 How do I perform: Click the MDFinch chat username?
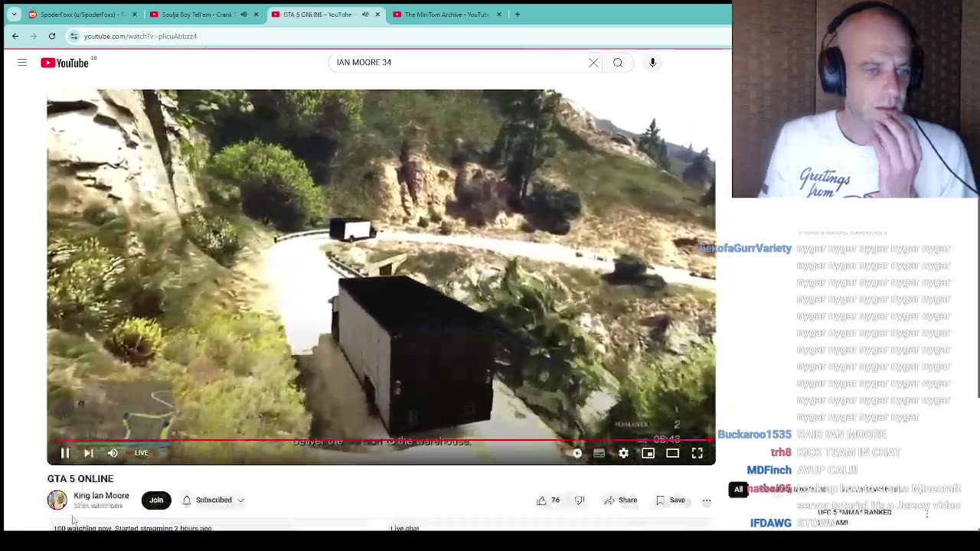[769, 470]
